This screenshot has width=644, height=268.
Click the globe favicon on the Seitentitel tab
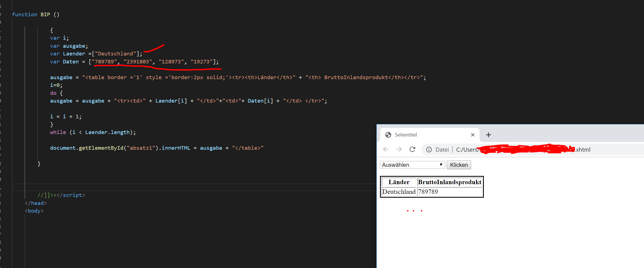(x=389, y=135)
